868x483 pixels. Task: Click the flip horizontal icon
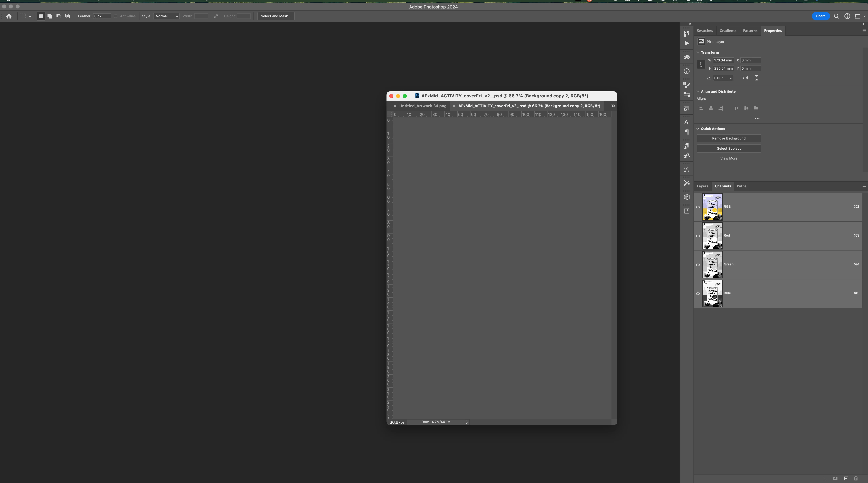click(745, 78)
